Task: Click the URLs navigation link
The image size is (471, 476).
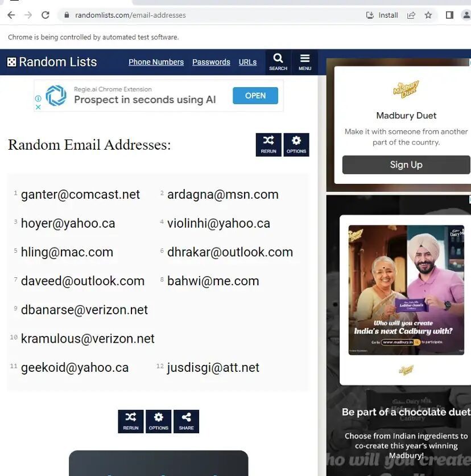Action: 247,61
